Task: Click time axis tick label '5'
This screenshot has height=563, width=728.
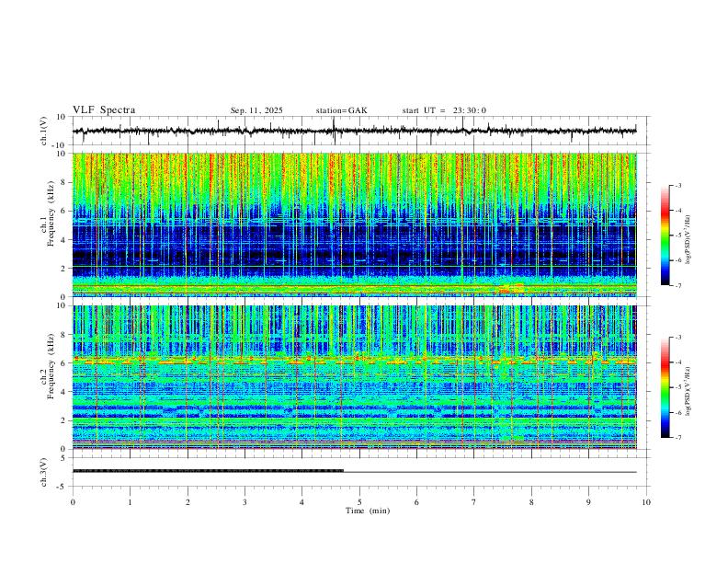Action: point(359,502)
